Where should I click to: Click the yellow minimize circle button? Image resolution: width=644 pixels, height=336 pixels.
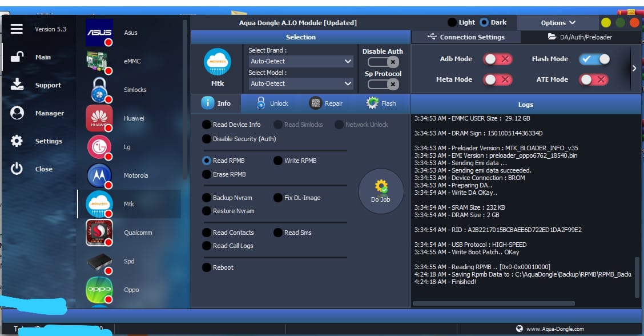click(606, 23)
